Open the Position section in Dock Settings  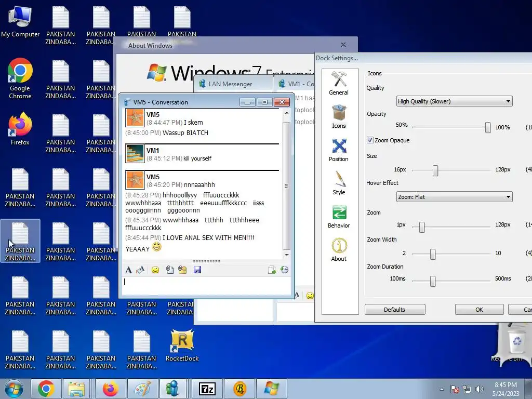339,150
